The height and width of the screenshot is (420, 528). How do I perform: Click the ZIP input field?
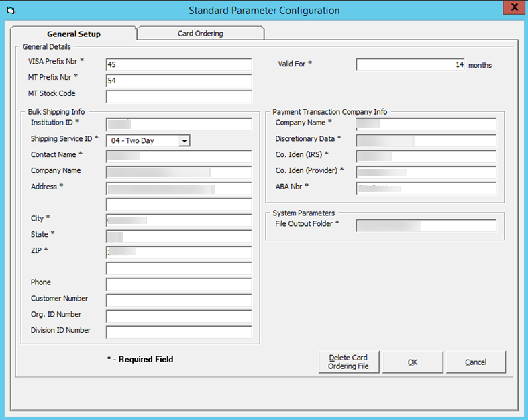179,252
